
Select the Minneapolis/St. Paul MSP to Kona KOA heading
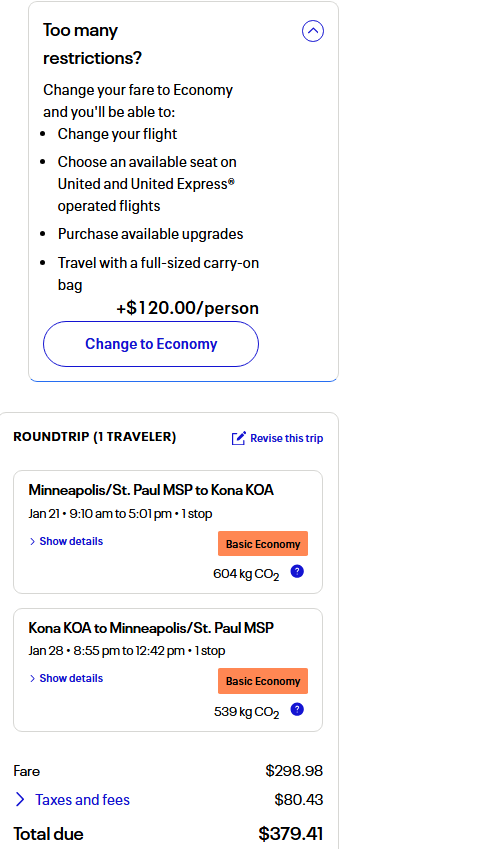(151, 490)
